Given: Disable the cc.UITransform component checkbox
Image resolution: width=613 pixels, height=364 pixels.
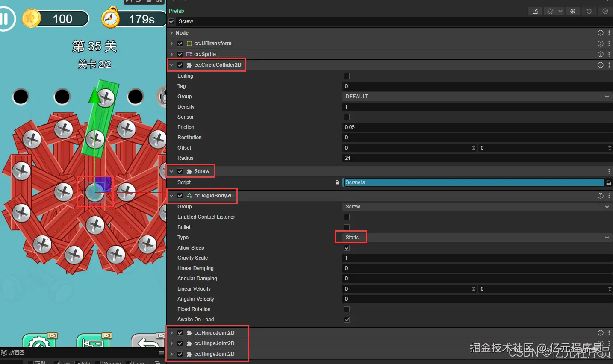Looking at the screenshot, I should [180, 44].
